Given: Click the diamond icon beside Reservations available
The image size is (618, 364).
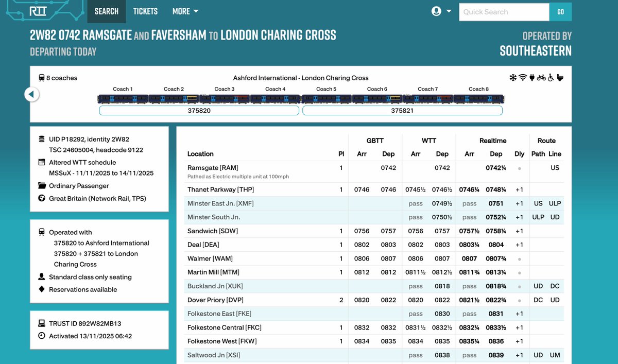Looking at the screenshot, I should tap(42, 289).
